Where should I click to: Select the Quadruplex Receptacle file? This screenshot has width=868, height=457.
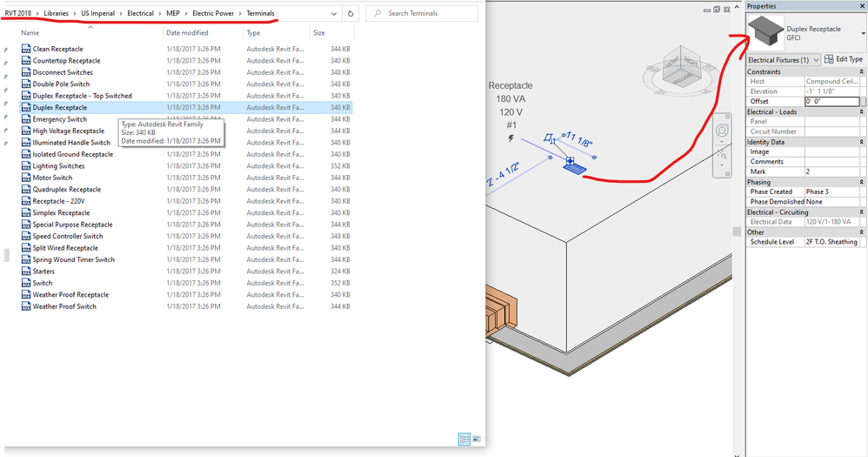(66, 190)
